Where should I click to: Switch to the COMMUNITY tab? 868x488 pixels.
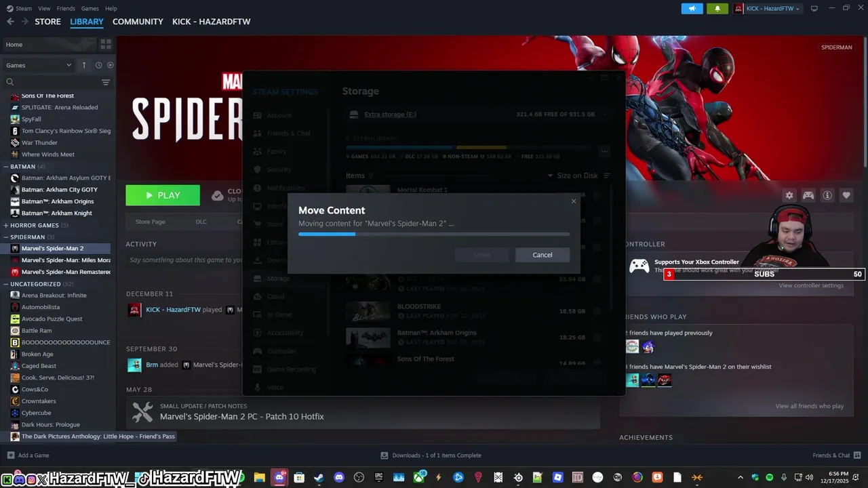click(x=138, y=22)
